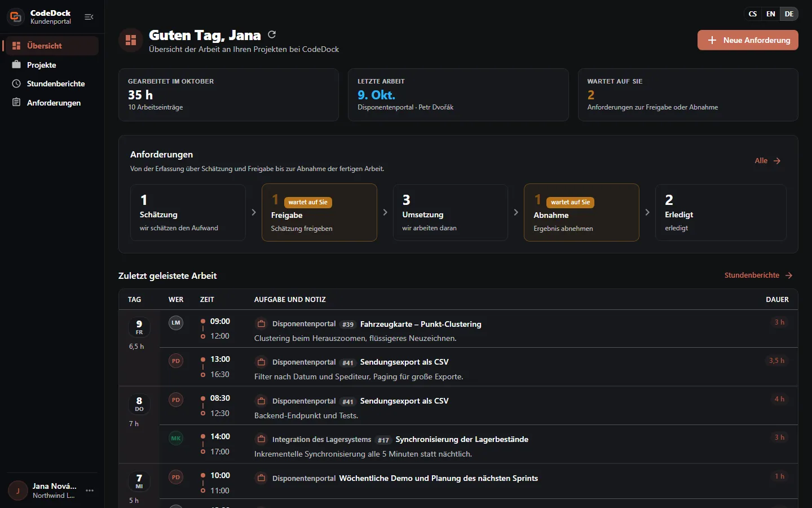Click the dashboard grid icon beside the greeting

(x=131, y=40)
